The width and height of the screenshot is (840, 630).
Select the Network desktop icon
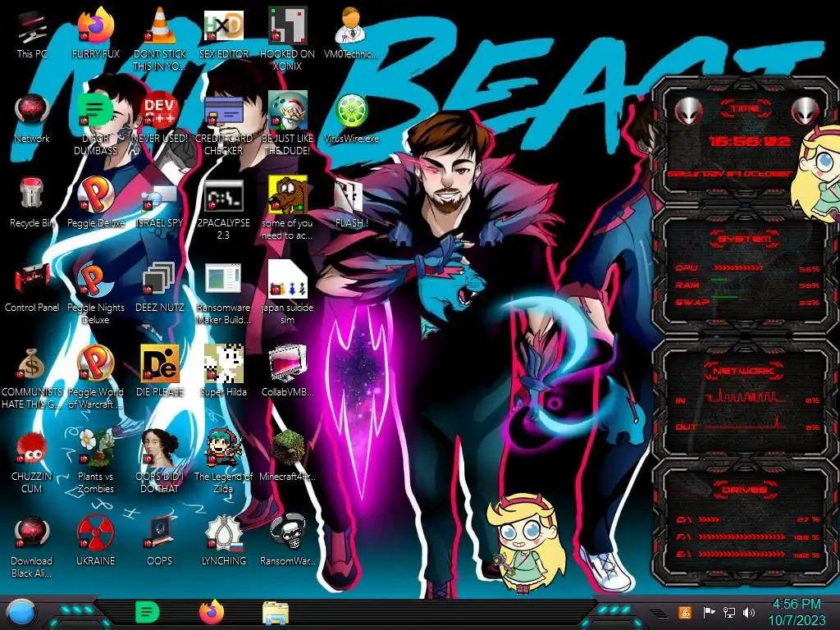click(32, 111)
